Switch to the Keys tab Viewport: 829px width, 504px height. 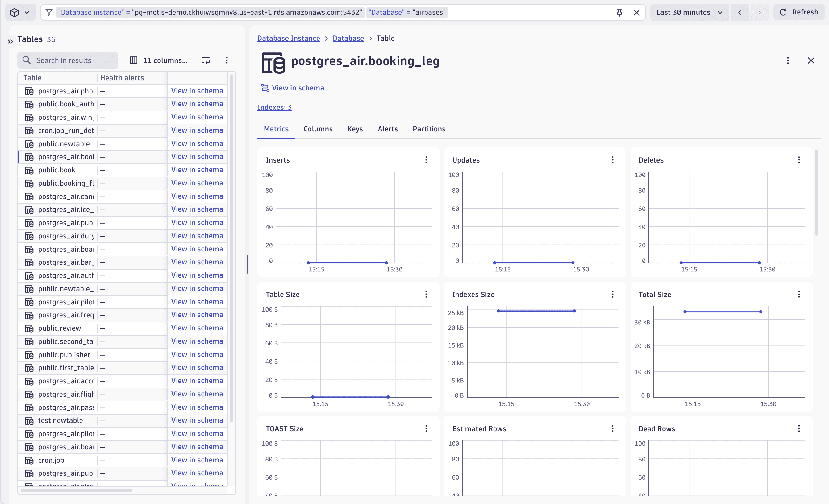[355, 129]
